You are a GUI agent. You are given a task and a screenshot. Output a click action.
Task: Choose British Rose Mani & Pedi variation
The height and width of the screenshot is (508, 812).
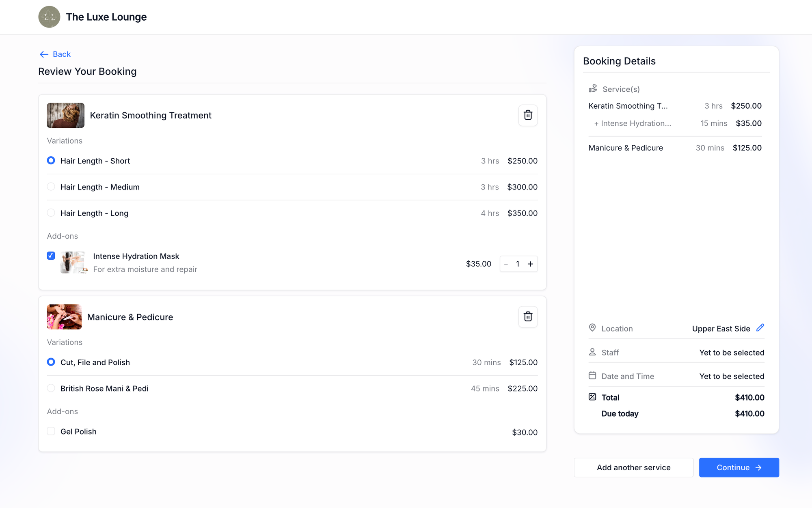click(51, 388)
